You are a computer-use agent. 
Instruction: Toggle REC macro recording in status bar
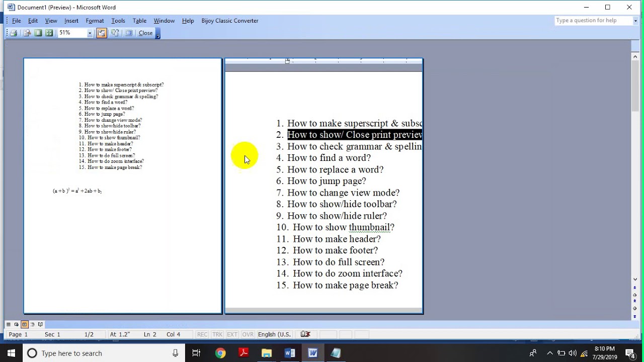(202, 334)
